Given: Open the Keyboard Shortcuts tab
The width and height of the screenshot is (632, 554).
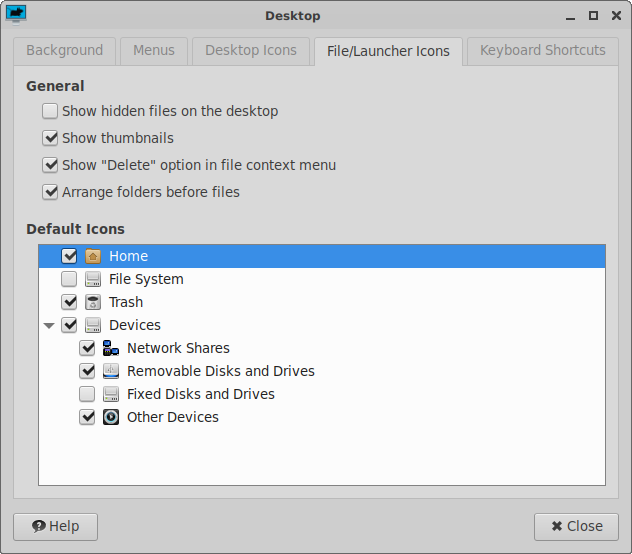Looking at the screenshot, I should 543,51.
